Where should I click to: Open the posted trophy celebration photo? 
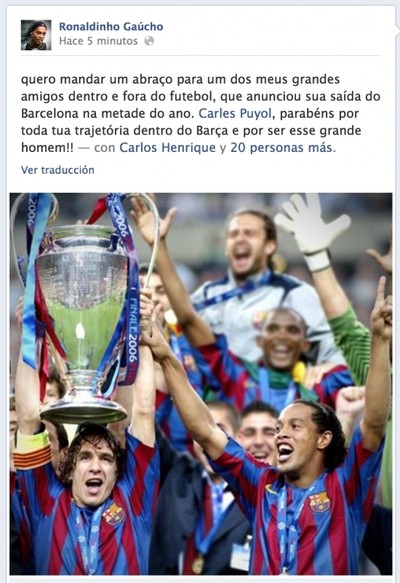[201, 384]
